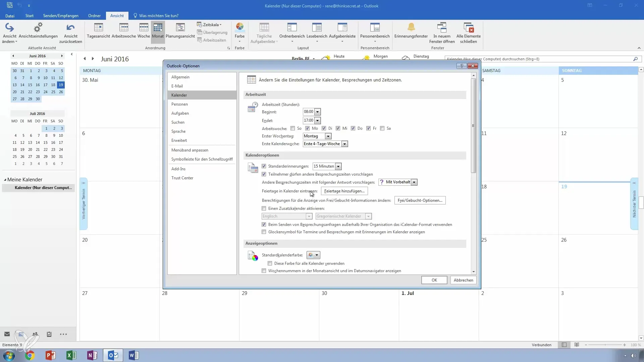Screen dimensions: 644x362
Task: Open 15 Minuten reminder dropdown
Action: (x=338, y=166)
